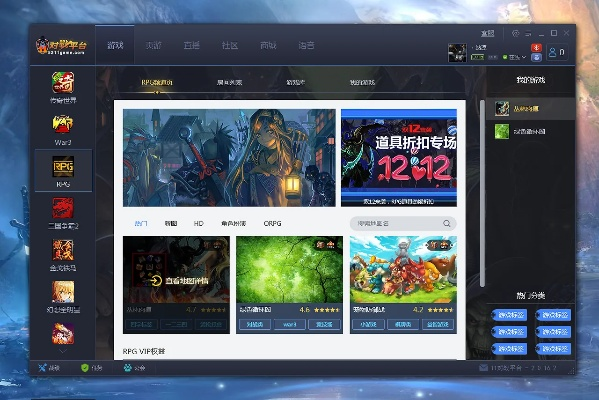
Task: Click the top-right blue category tag
Action: click(x=554, y=315)
